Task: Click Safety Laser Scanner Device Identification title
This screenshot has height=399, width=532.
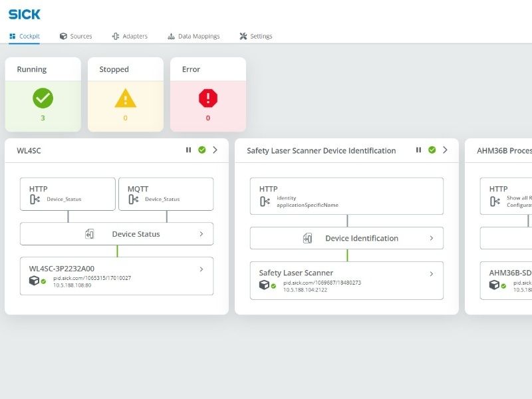Action: (x=321, y=151)
